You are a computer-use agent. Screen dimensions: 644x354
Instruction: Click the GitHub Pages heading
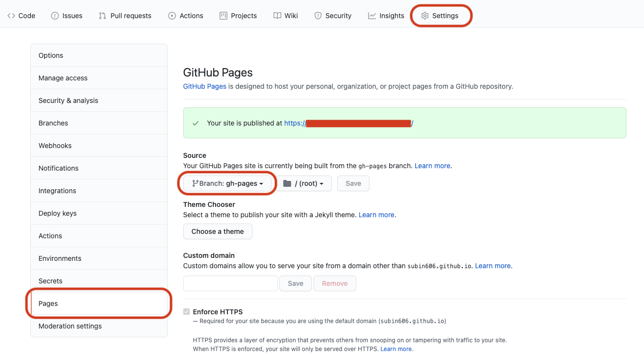218,73
